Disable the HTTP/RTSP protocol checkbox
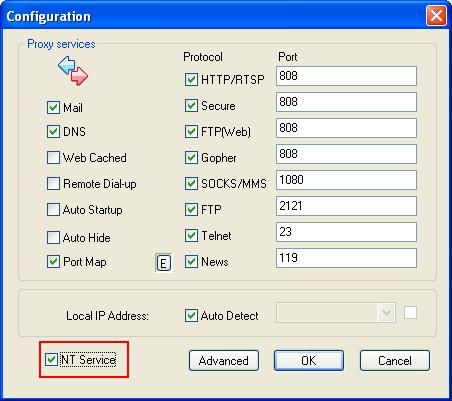 click(191, 80)
